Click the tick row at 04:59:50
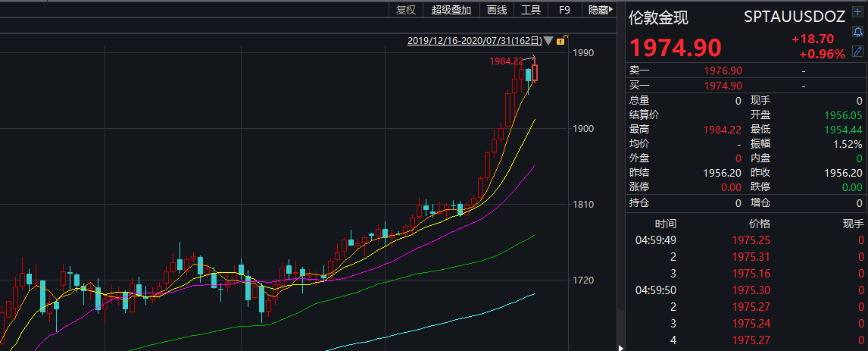This screenshot has height=351, width=868. pyautogui.click(x=746, y=290)
